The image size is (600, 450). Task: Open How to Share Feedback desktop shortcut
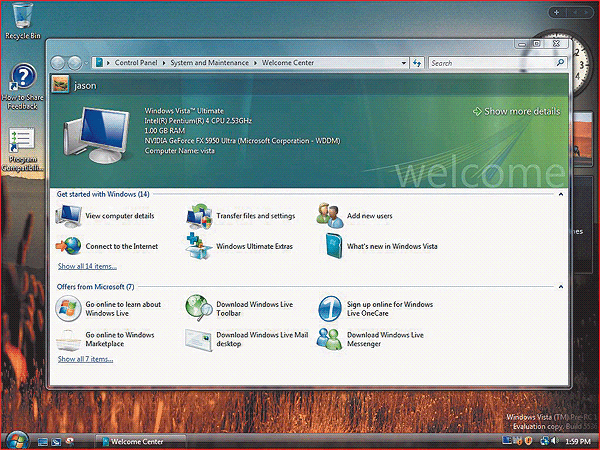23,87
